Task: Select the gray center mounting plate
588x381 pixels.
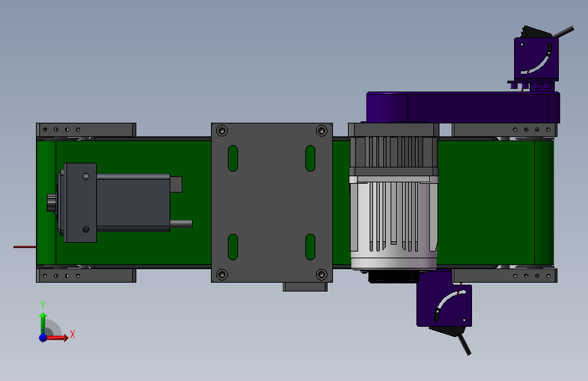Action: pyautogui.click(x=272, y=203)
